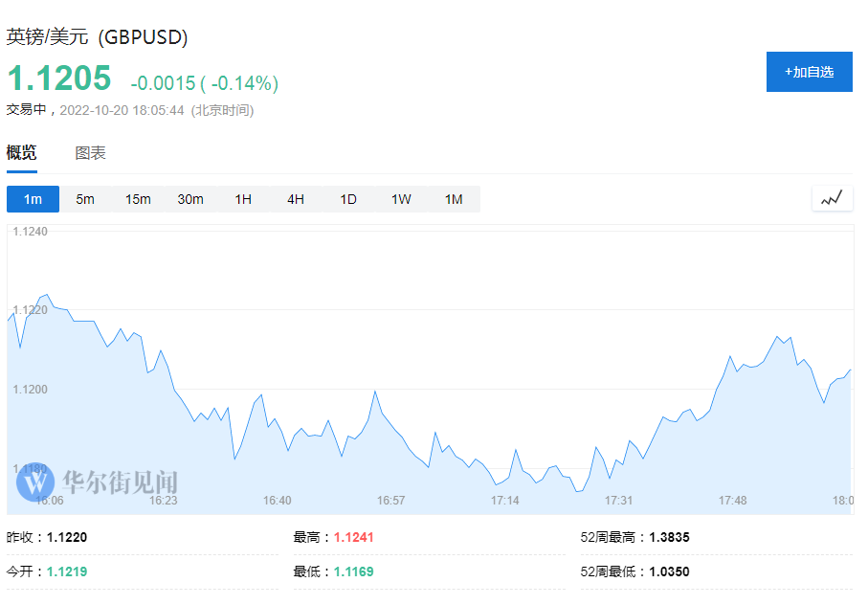Click the 52周最低 value 1.0350
Image resolution: width=868 pixels, height=605 pixels.
coord(669,572)
